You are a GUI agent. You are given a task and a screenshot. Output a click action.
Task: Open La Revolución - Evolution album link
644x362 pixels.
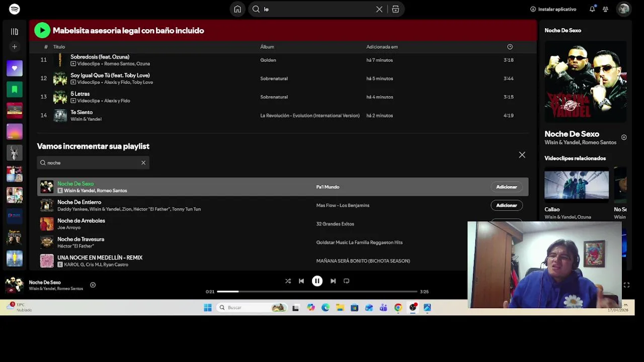[309, 116]
